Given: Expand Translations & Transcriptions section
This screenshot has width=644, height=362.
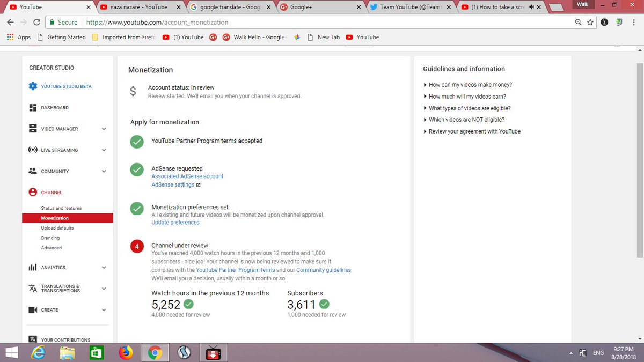Looking at the screenshot, I should click(104, 289).
